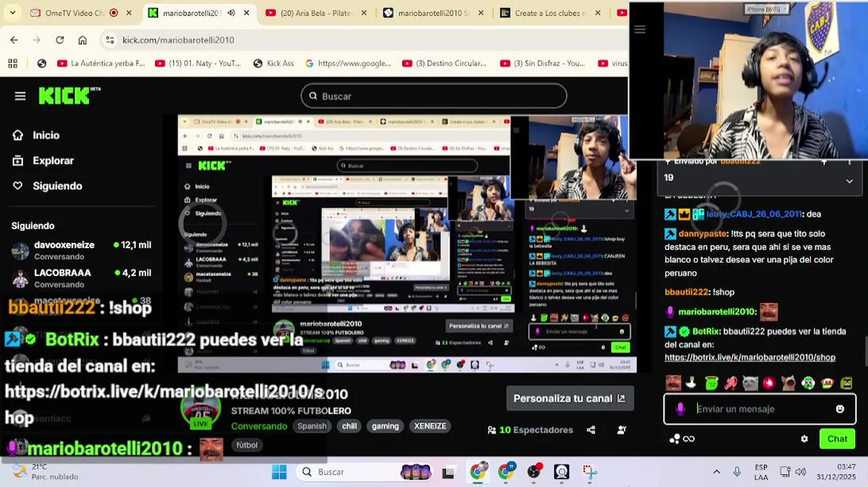Click lauty_CABJ_26_06_2011 username in chat
The height and width of the screenshot is (487, 868).
click(x=754, y=214)
